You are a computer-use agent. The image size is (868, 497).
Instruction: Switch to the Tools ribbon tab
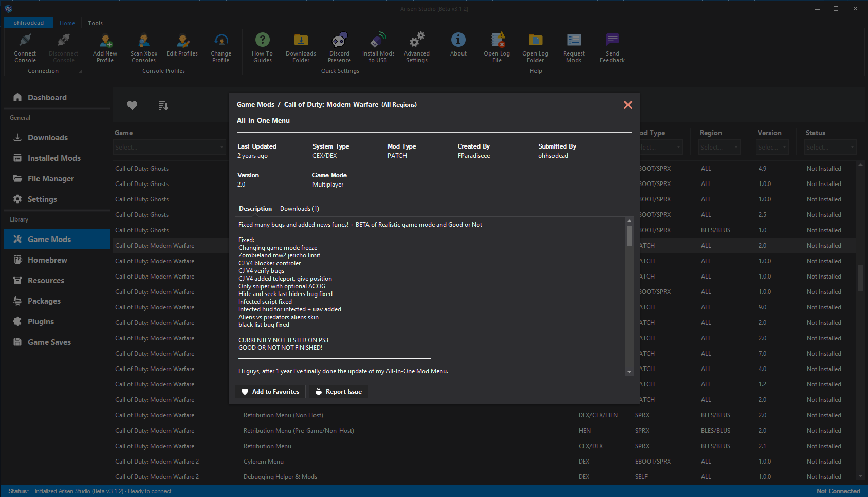coord(96,23)
